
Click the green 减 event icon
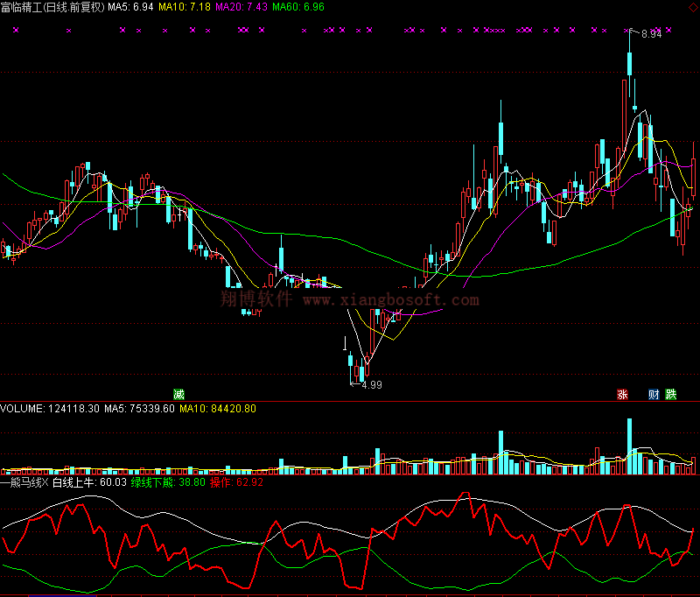click(x=178, y=394)
